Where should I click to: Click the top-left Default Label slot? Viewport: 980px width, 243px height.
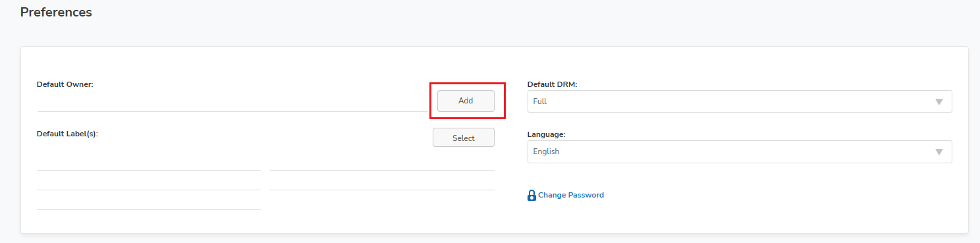click(149, 161)
